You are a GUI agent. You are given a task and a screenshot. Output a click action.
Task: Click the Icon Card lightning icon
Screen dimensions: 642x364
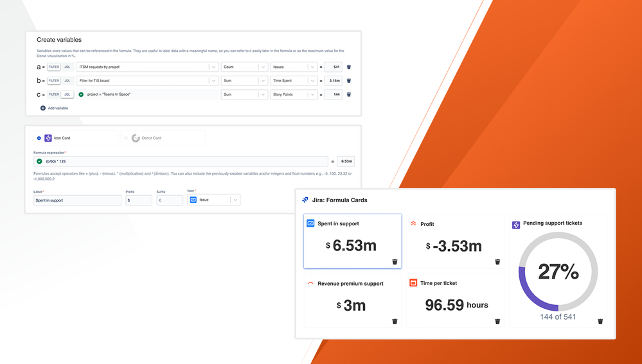tap(48, 138)
